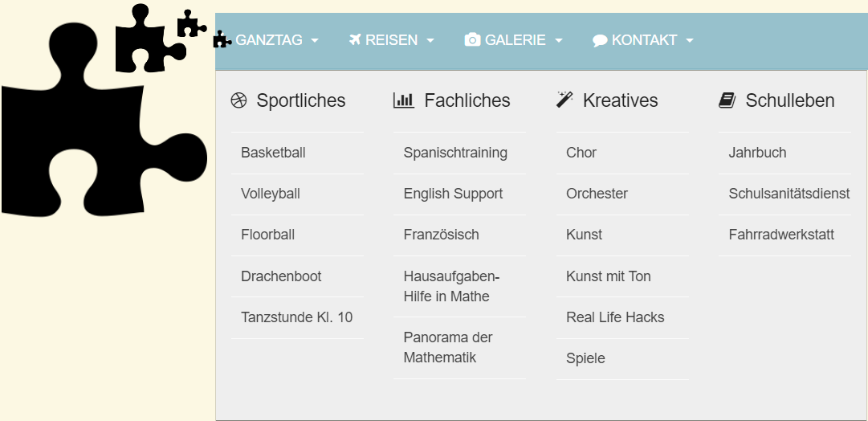This screenshot has width=868, height=421.
Task: Select the Orchester link
Action: point(597,194)
